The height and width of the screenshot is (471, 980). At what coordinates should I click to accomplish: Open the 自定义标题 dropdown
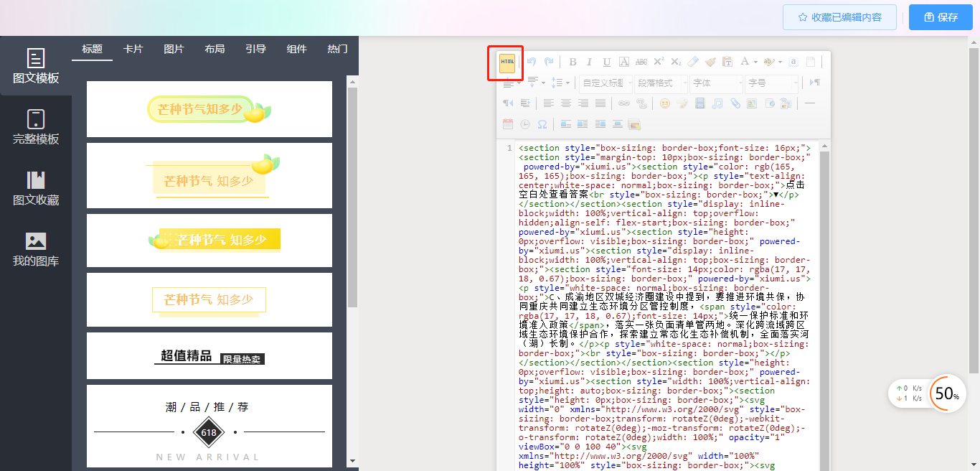606,83
